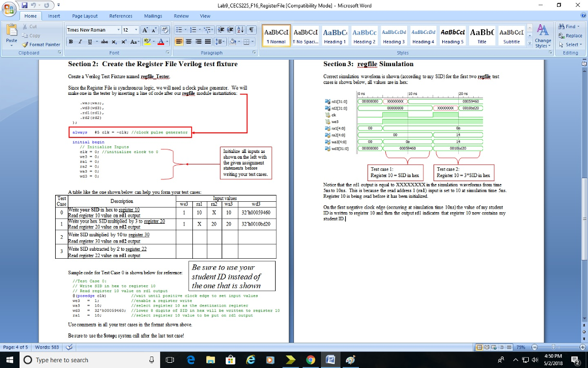Toggle italic formatting
Screen dimensions: 588x368
[x=80, y=41]
